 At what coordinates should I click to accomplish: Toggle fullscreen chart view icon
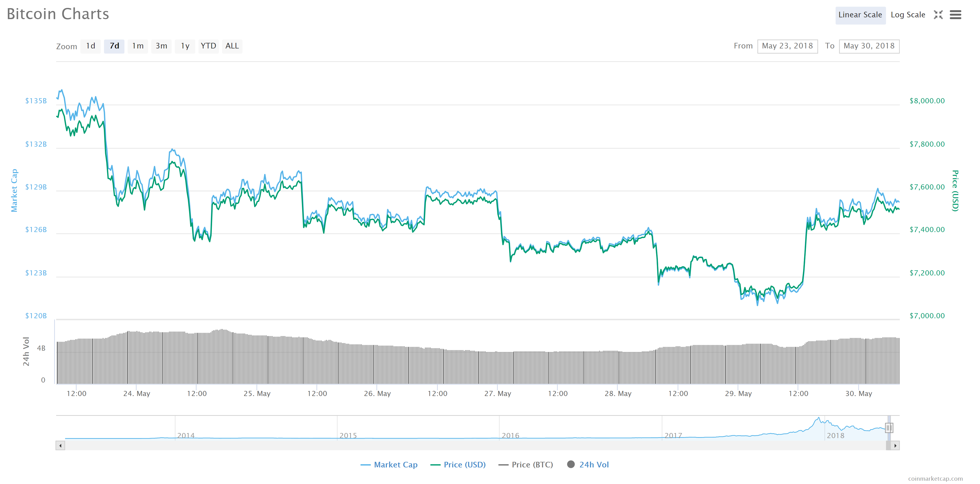(938, 15)
